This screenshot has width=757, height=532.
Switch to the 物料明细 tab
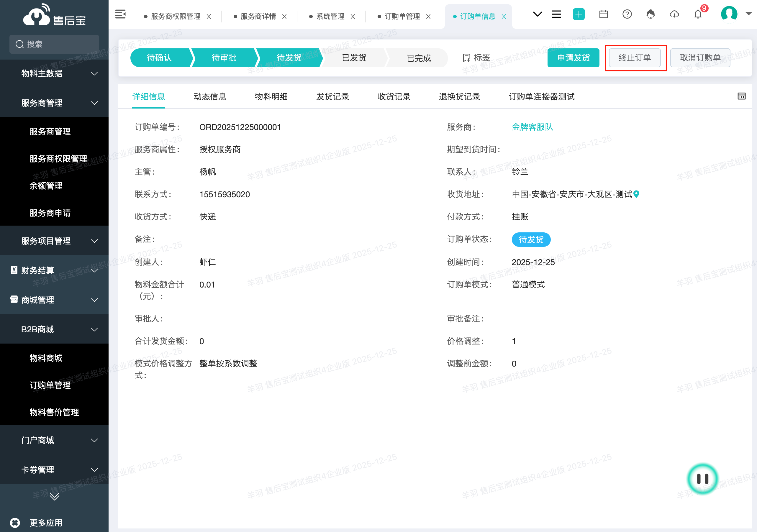coord(271,96)
